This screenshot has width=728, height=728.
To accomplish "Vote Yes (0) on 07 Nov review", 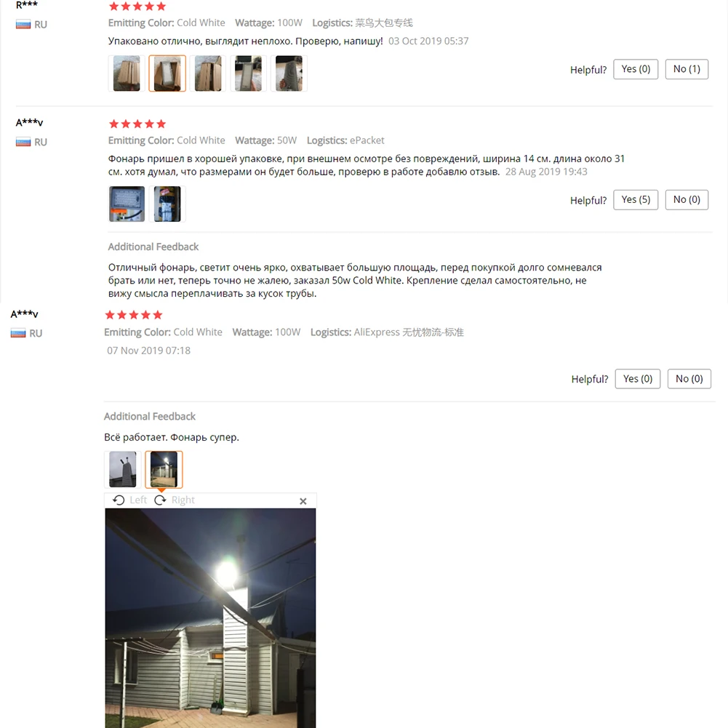I will click(638, 379).
